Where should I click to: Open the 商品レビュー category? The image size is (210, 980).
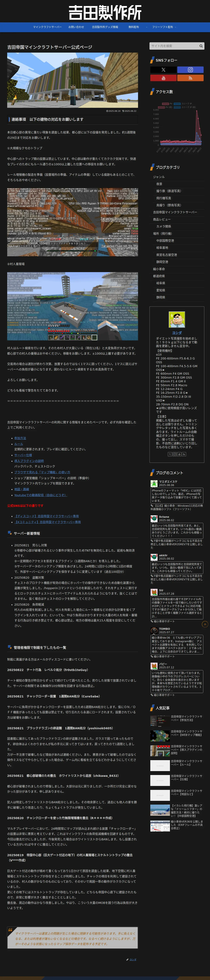point(162,220)
